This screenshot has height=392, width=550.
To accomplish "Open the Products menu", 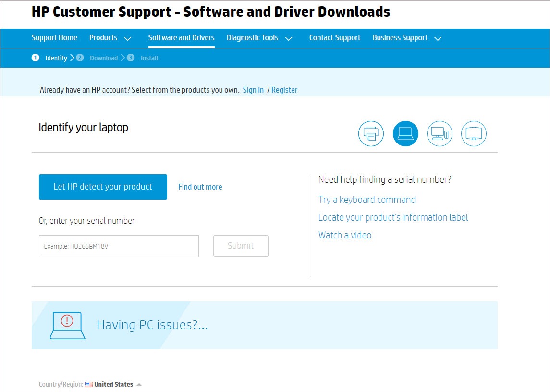I will pos(103,38).
